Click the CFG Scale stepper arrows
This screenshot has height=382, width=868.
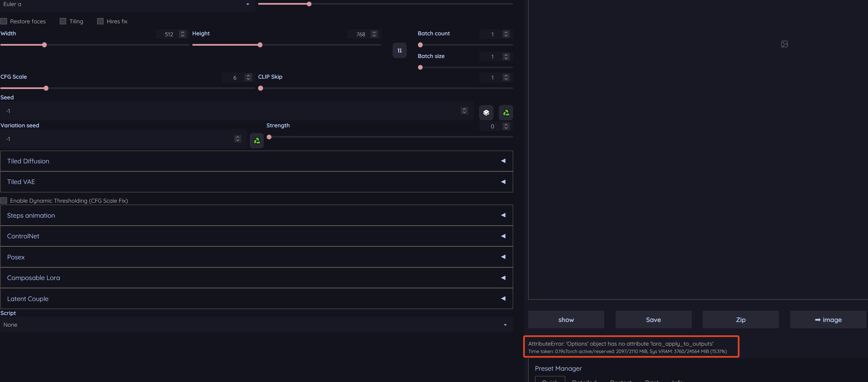pyautogui.click(x=248, y=77)
